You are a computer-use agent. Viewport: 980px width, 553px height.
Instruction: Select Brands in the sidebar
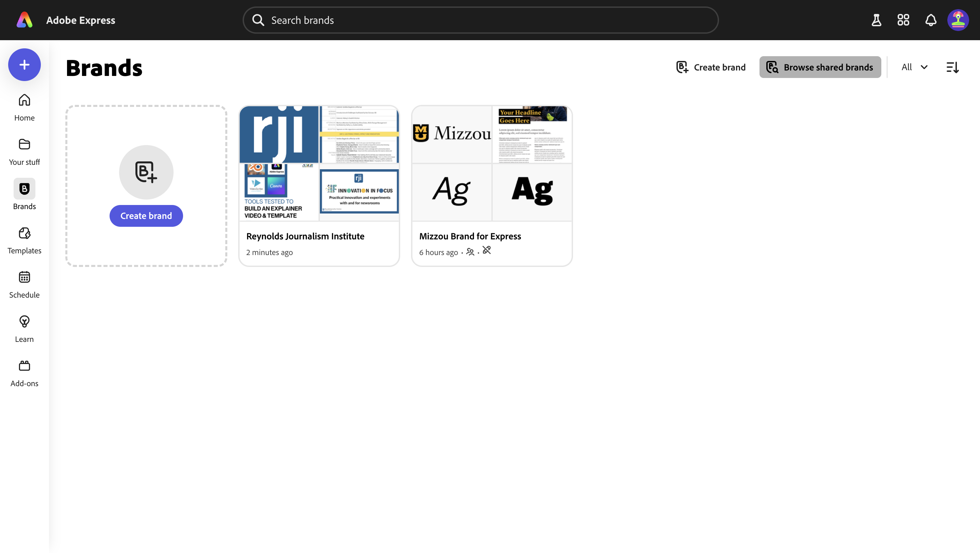[24, 195]
